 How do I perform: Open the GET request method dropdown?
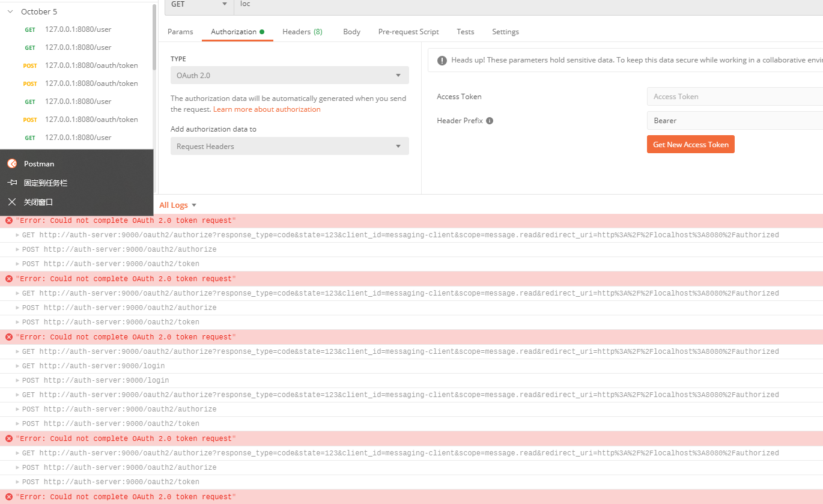(x=224, y=5)
